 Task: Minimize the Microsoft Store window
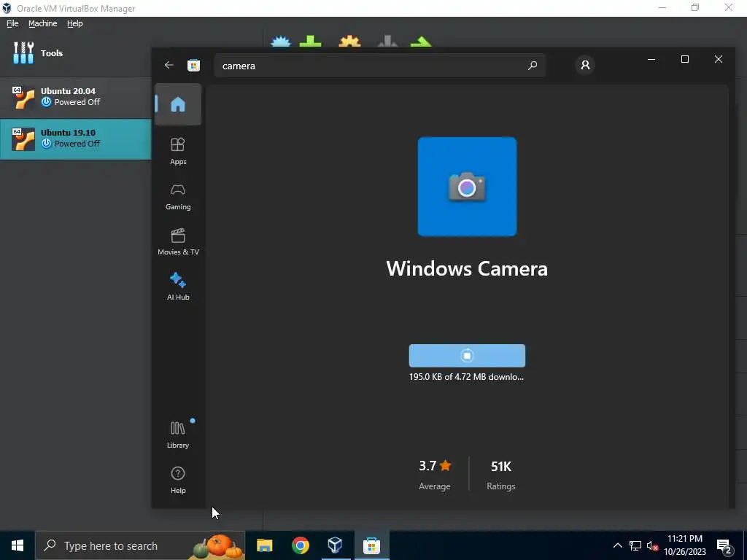[x=651, y=59]
